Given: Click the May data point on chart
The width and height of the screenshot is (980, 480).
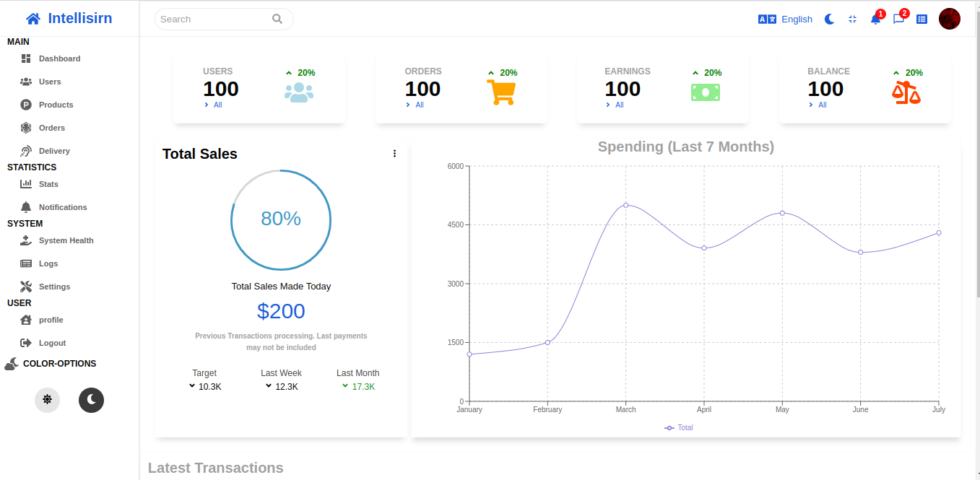Looking at the screenshot, I should (x=782, y=213).
